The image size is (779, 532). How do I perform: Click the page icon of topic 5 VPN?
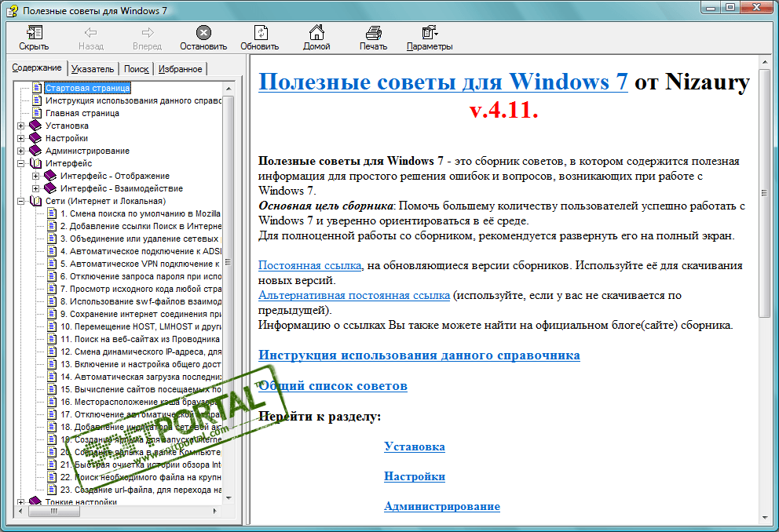click(x=52, y=264)
